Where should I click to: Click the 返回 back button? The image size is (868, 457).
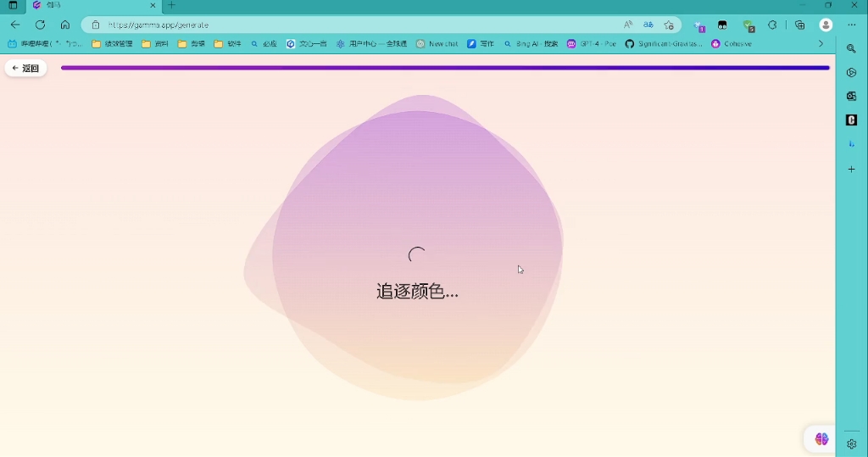[25, 68]
